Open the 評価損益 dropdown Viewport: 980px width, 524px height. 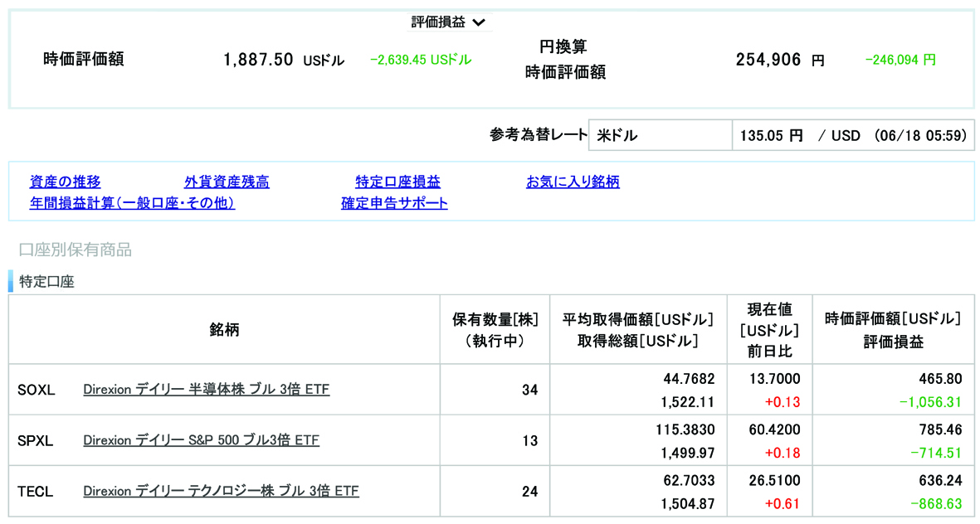(x=448, y=22)
